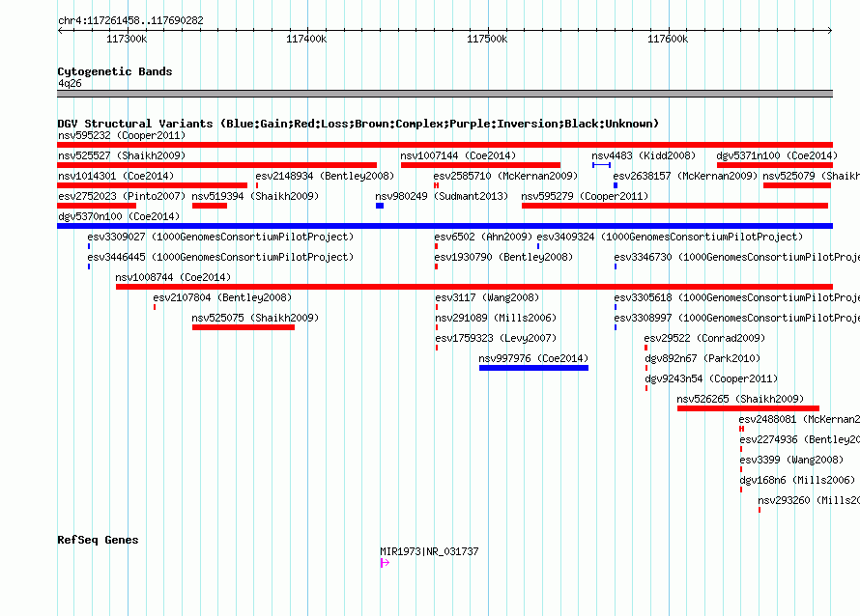Click the 117300k ruler position label
Image resolution: width=860 pixels, height=616 pixels.
click(x=127, y=39)
